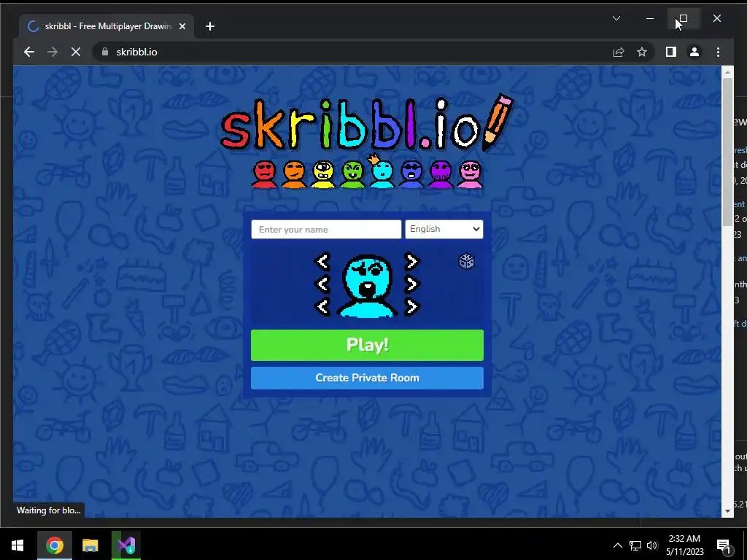Click the crowned cyan avatar in logo row

(x=382, y=171)
